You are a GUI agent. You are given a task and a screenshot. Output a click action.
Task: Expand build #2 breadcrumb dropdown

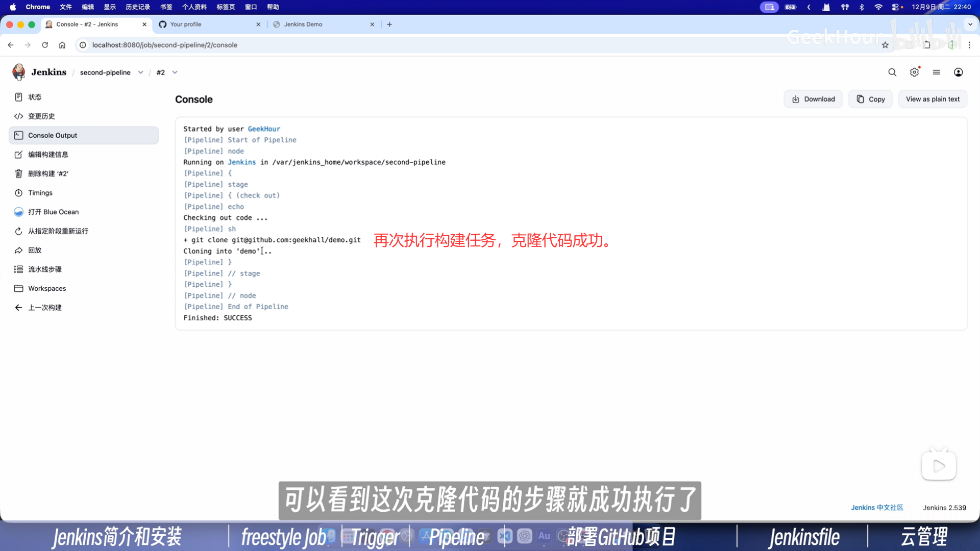[x=175, y=72]
